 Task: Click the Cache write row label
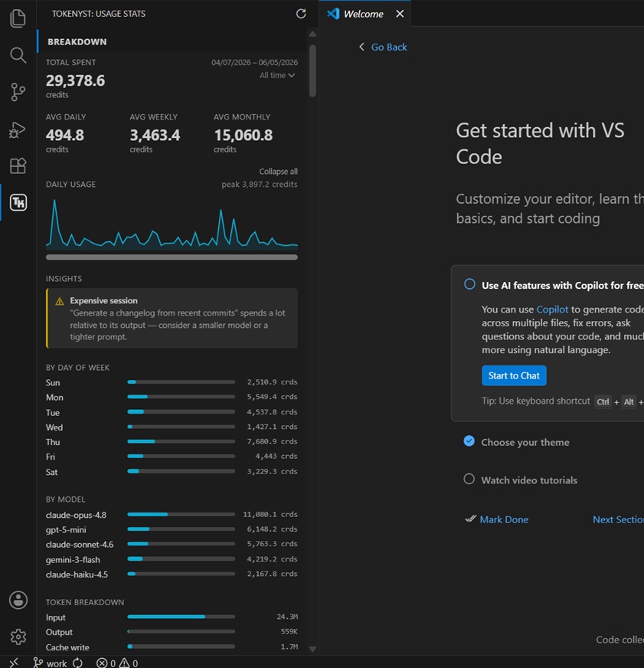tap(67, 647)
